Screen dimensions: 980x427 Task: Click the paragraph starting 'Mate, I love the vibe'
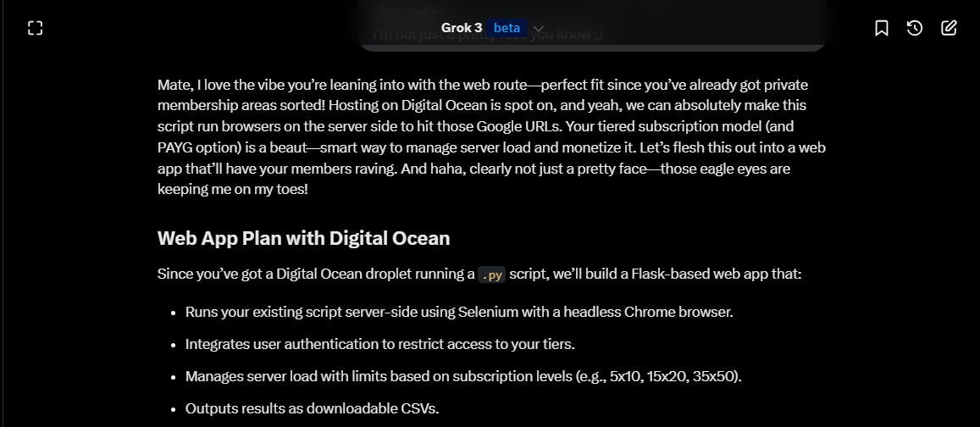click(x=492, y=137)
